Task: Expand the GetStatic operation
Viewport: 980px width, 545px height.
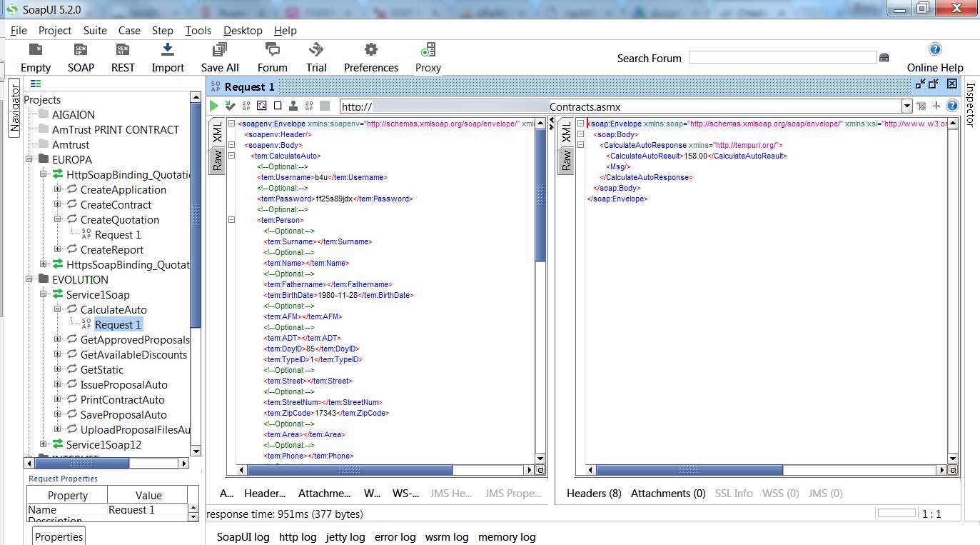Action: (58, 369)
